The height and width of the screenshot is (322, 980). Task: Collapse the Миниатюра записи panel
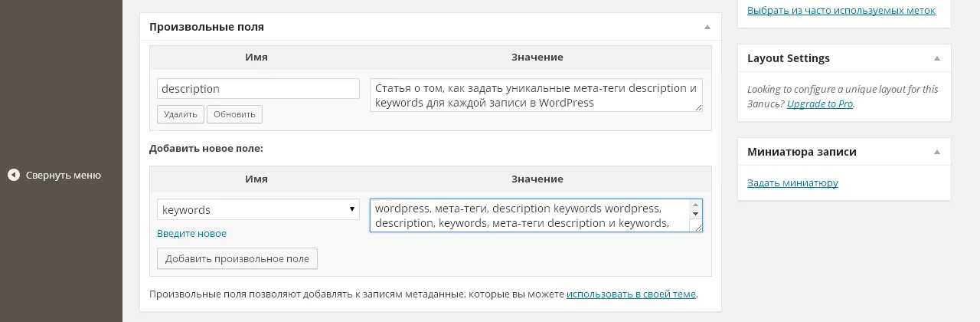(936, 152)
